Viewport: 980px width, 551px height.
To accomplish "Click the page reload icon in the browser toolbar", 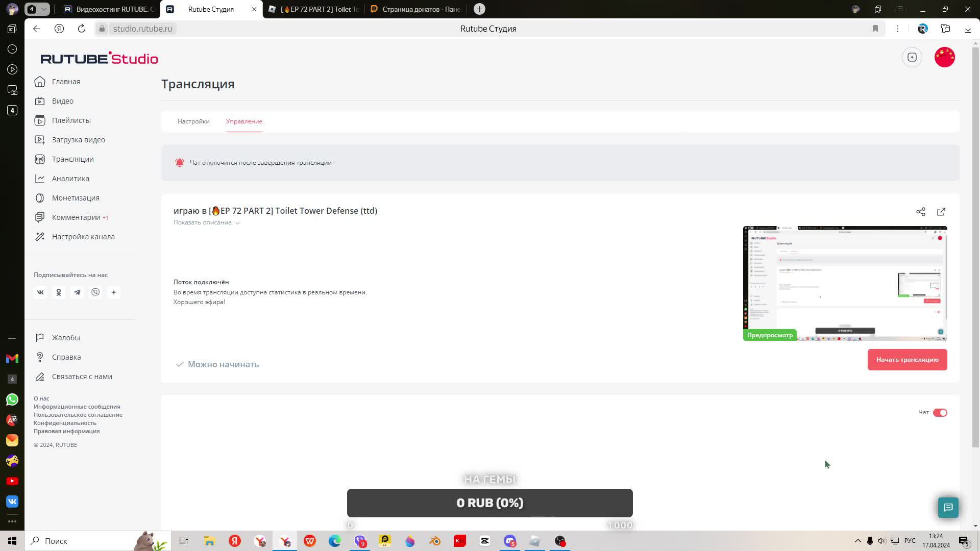I will pyautogui.click(x=82, y=29).
